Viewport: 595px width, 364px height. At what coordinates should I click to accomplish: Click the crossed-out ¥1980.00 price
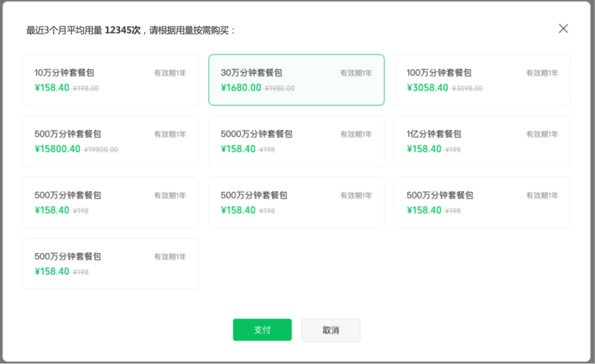tap(280, 89)
